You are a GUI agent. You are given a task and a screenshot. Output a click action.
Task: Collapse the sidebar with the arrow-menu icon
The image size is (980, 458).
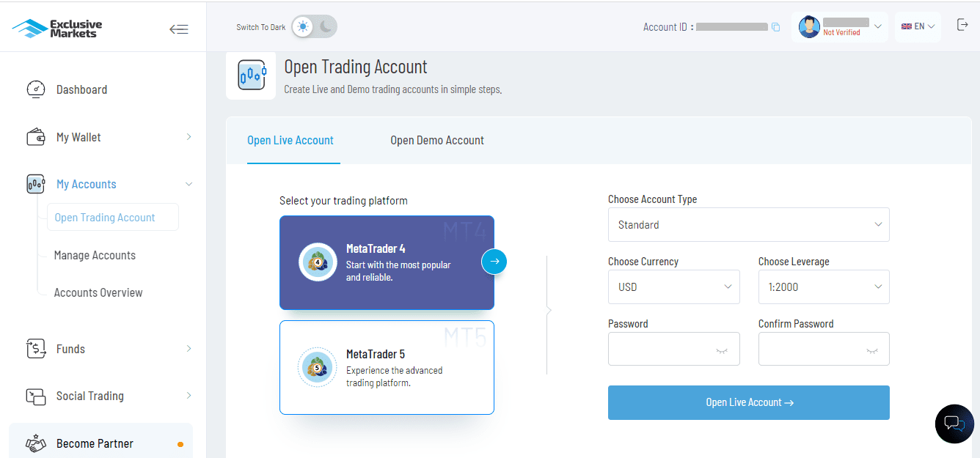(x=178, y=29)
